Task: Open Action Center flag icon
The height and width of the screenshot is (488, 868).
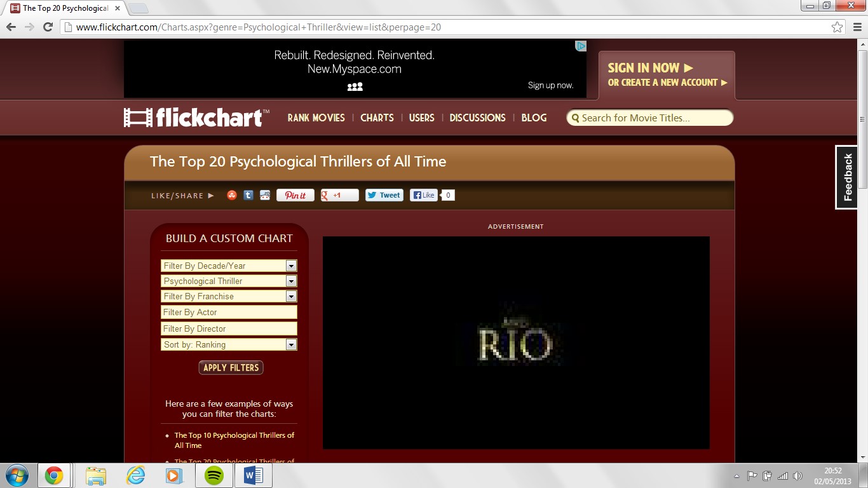Action: (x=752, y=476)
